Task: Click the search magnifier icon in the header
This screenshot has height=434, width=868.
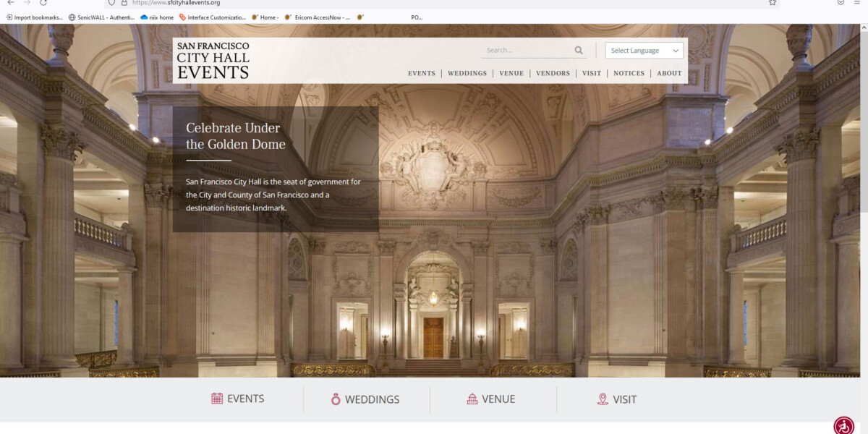Action: tap(578, 50)
